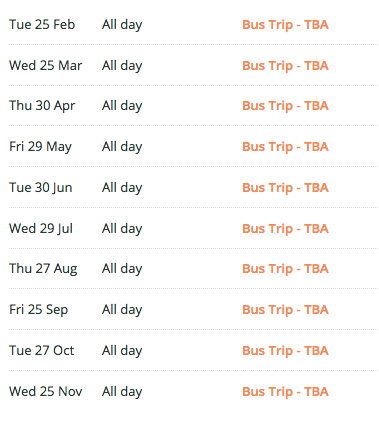Open the Bus Trip link for 27 Oct

coord(285,351)
